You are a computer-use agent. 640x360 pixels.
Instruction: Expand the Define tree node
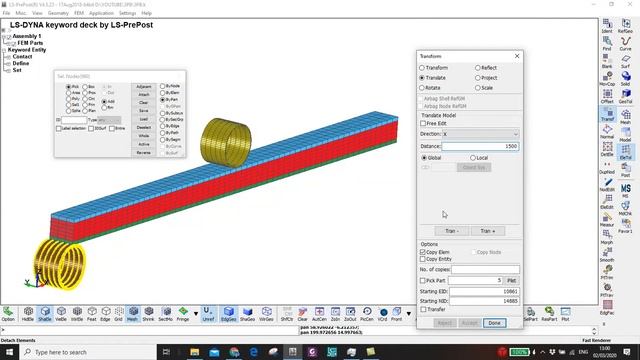point(8,64)
